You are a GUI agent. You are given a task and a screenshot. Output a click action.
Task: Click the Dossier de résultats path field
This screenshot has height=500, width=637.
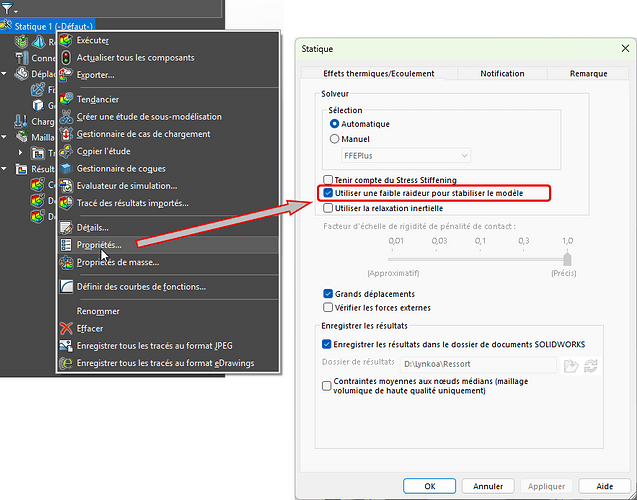478,364
